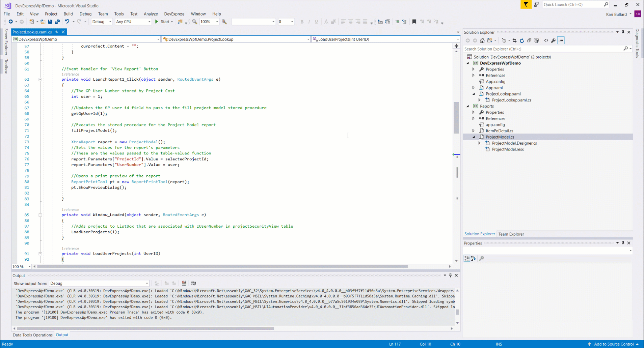Click the Open File folder icon
The image size is (644, 348).
[43, 22]
